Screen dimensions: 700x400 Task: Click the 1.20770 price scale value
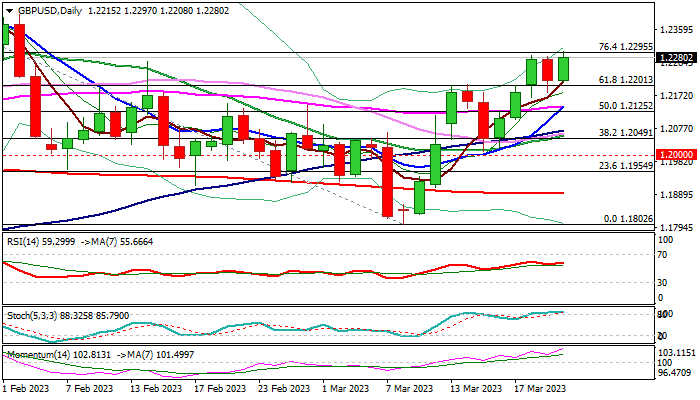pyautogui.click(x=677, y=129)
